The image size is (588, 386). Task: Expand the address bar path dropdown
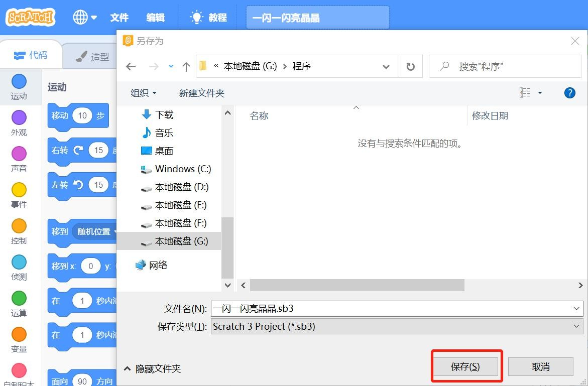386,67
